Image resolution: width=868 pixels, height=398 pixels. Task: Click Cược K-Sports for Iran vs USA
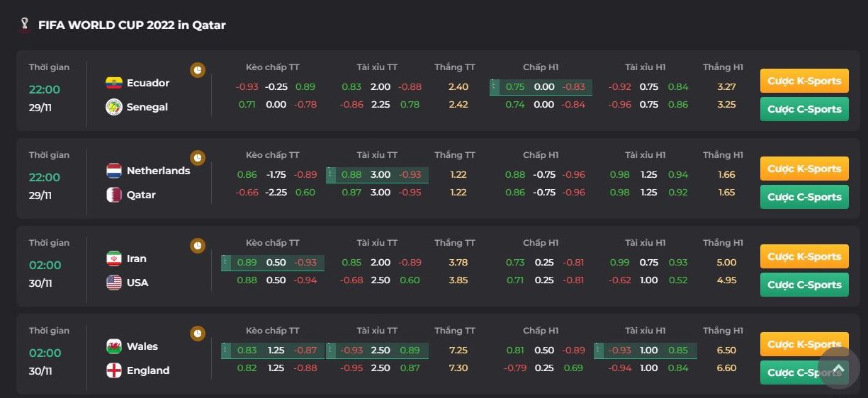tap(804, 256)
